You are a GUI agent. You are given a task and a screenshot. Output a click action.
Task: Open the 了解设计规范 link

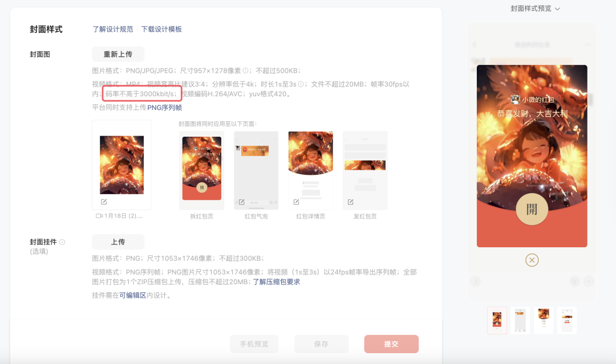click(x=113, y=29)
